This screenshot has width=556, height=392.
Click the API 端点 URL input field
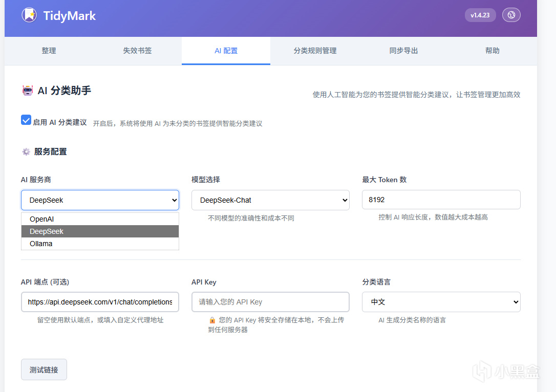[x=100, y=302]
